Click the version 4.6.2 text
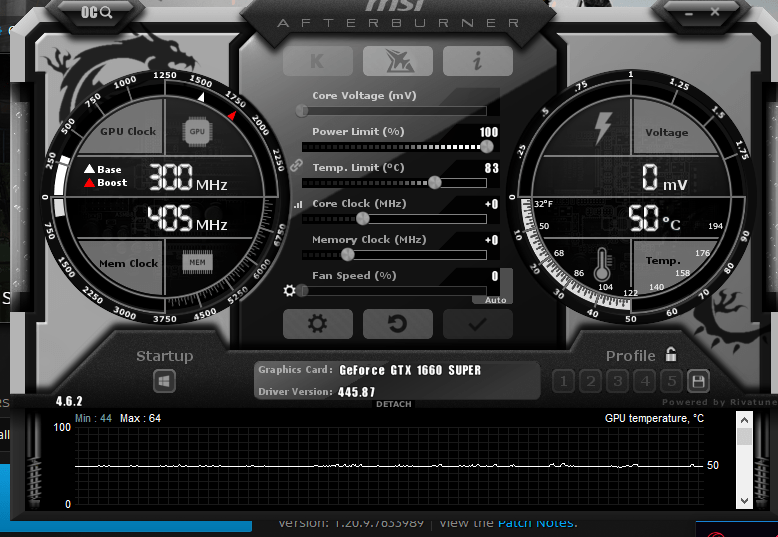The image size is (778, 537). tap(69, 401)
